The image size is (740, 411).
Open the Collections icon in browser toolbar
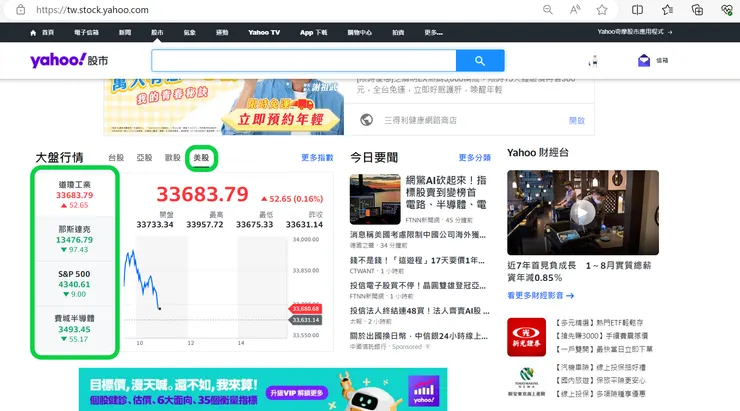pyautogui.click(x=697, y=9)
